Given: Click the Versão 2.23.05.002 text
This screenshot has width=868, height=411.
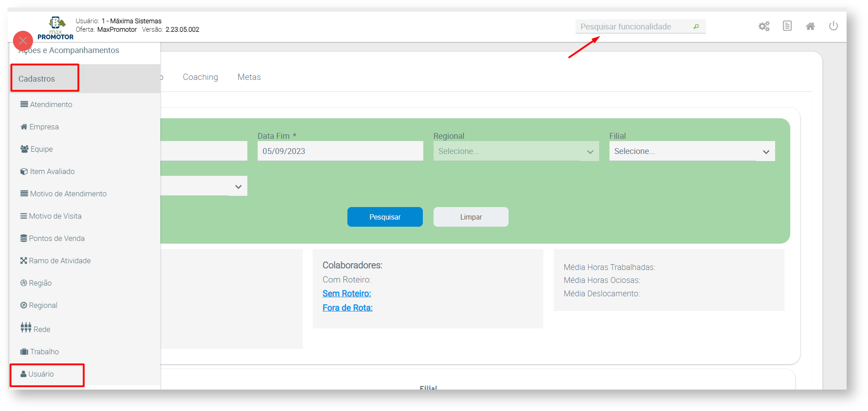Looking at the screenshot, I should [x=171, y=29].
